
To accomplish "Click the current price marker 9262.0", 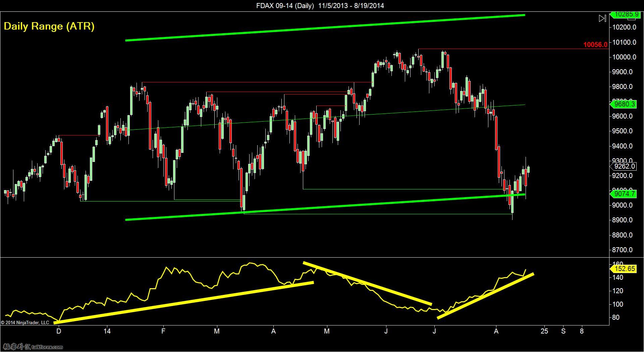I will coord(623,166).
